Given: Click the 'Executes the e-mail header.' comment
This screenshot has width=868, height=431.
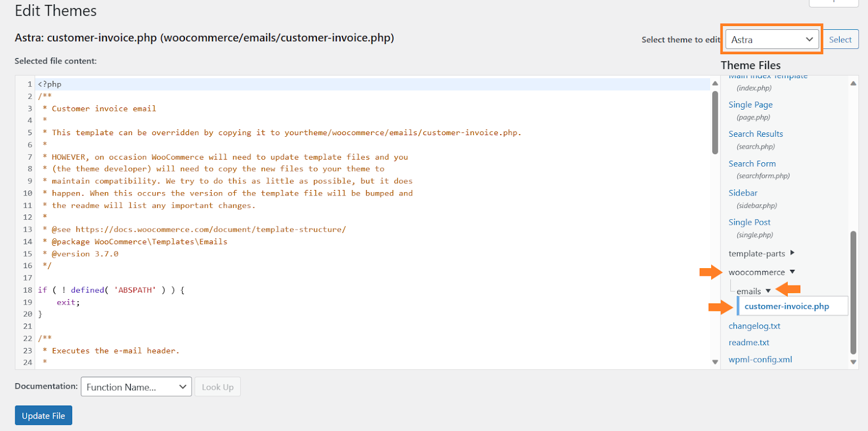Looking at the screenshot, I should (111, 351).
